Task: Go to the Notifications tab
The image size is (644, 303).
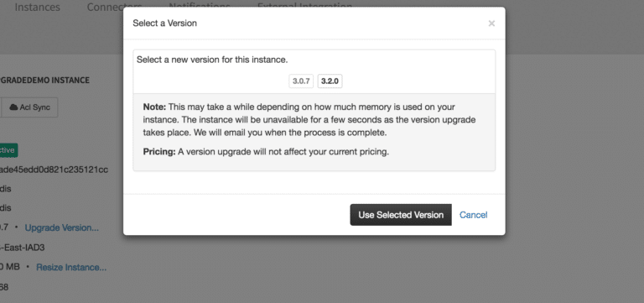Action: click(x=200, y=5)
